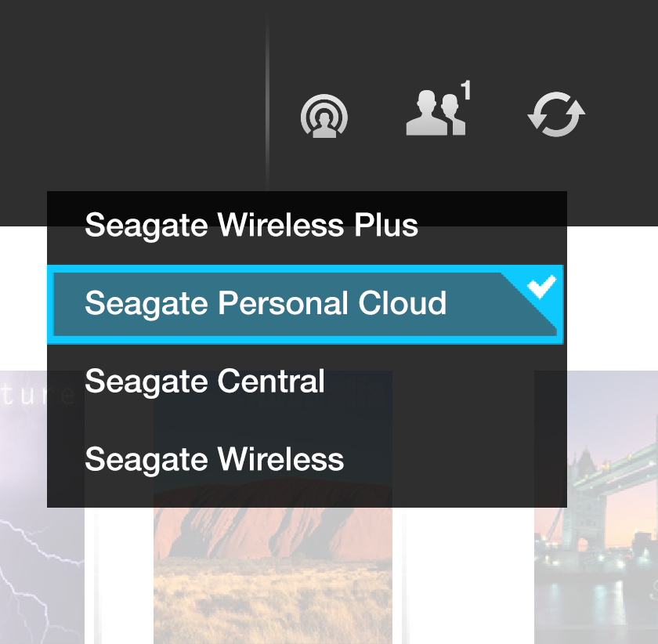Image resolution: width=658 pixels, height=644 pixels.
Task: Click the circular sync arrows icon
Action: [x=556, y=116]
